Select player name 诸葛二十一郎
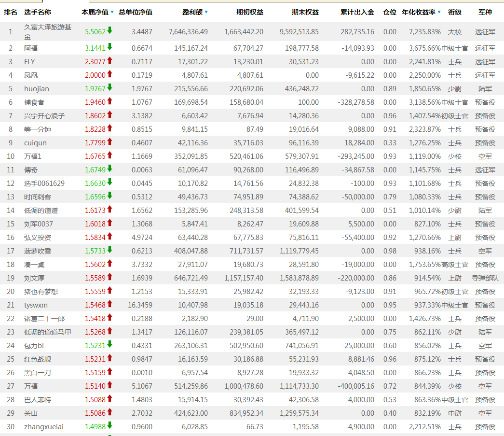 click(x=44, y=319)
